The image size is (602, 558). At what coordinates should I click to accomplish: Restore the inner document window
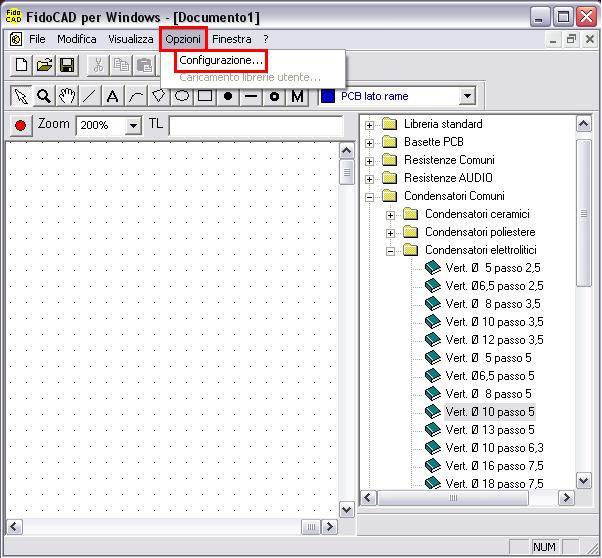coord(571,39)
